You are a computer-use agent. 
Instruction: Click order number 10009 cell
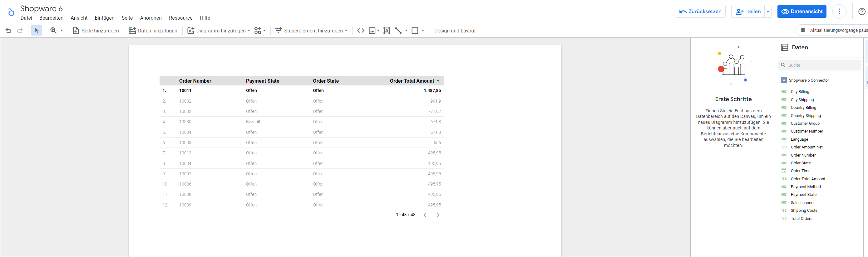pyautogui.click(x=185, y=205)
